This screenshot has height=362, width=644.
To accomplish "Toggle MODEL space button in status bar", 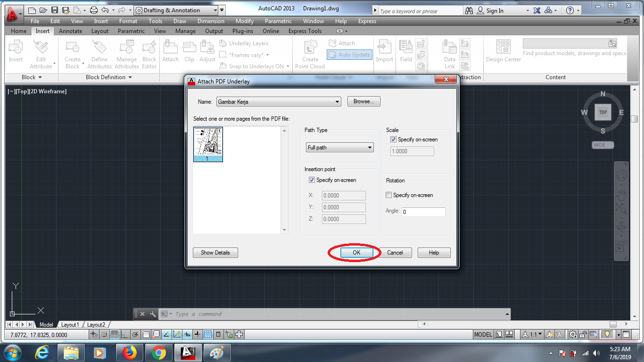I will tap(483, 335).
